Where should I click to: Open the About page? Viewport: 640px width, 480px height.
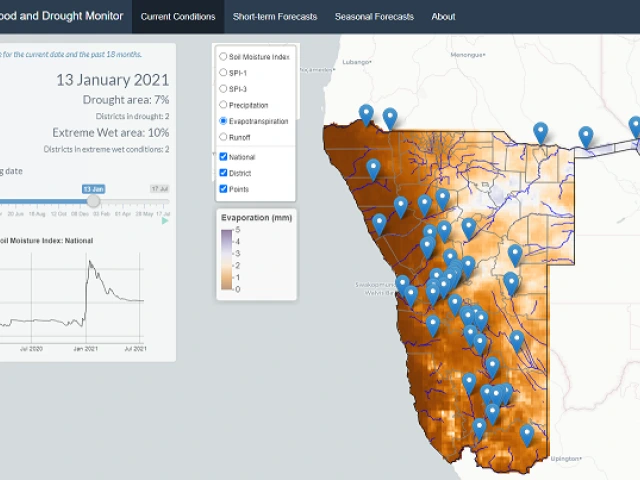[x=443, y=17]
